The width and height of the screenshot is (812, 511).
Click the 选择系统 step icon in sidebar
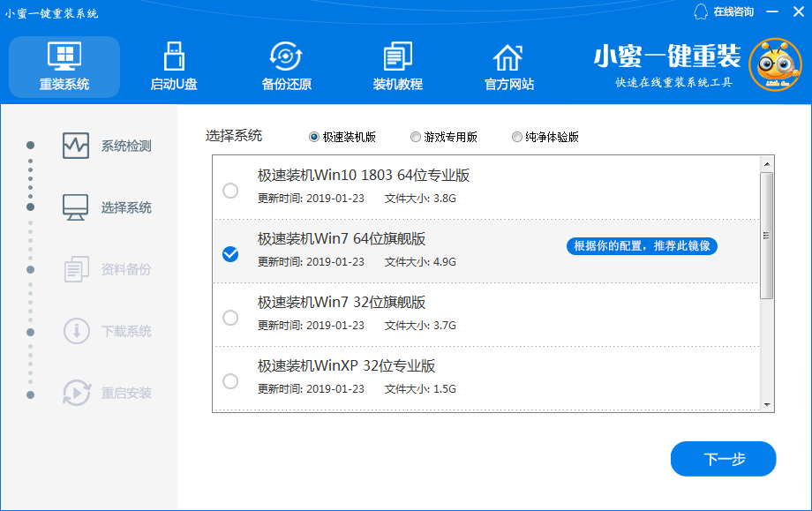pyautogui.click(x=76, y=207)
